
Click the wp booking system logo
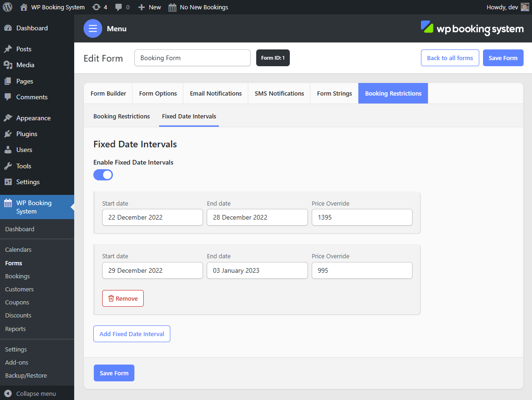pos(472,28)
